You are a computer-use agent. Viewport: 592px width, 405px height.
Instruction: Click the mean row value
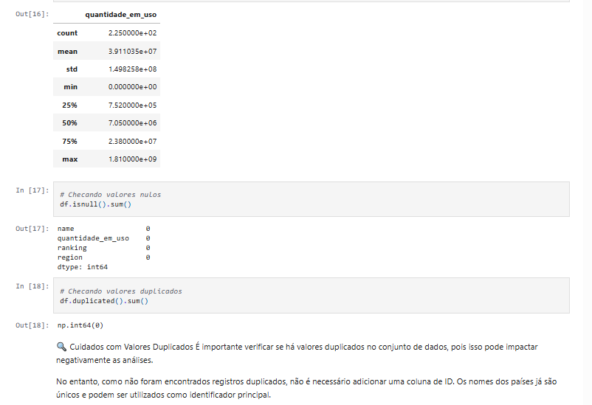[x=132, y=51]
